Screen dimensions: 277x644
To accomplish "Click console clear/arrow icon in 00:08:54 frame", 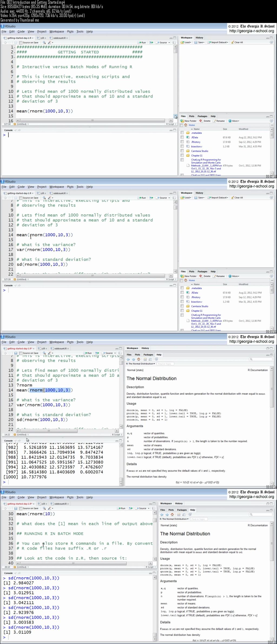I will pos(19,441).
